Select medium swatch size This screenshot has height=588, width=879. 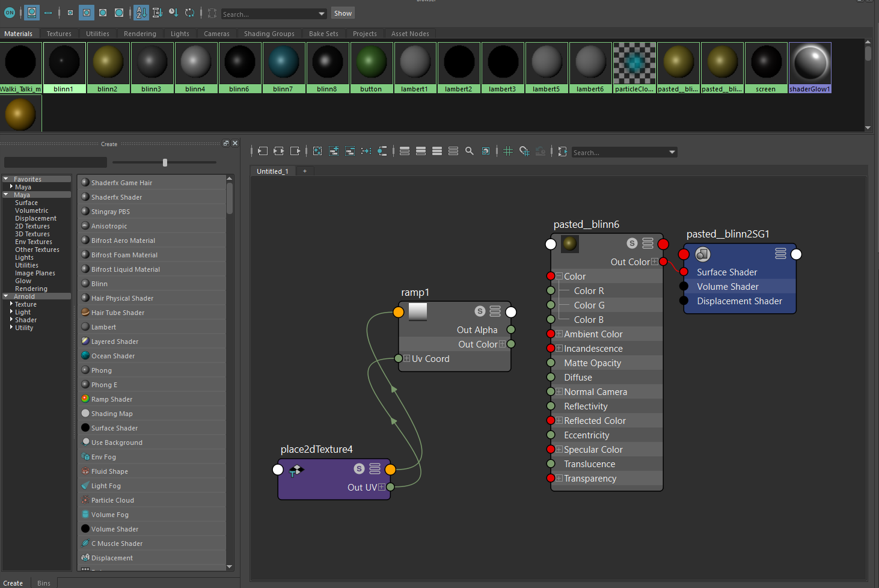87,13
